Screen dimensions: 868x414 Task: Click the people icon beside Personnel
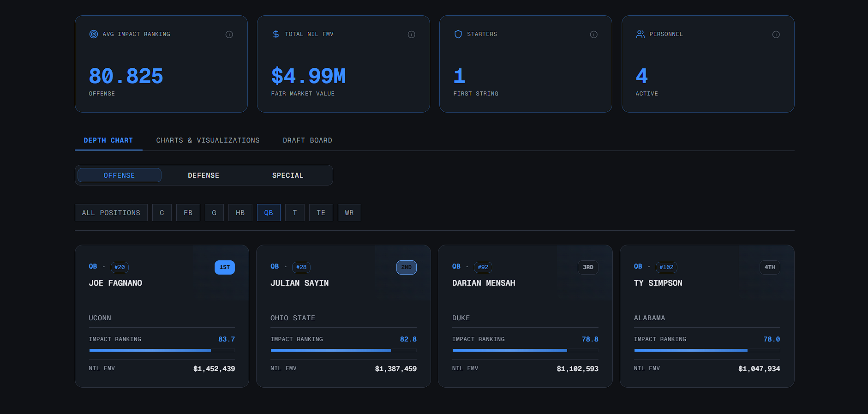coord(641,34)
